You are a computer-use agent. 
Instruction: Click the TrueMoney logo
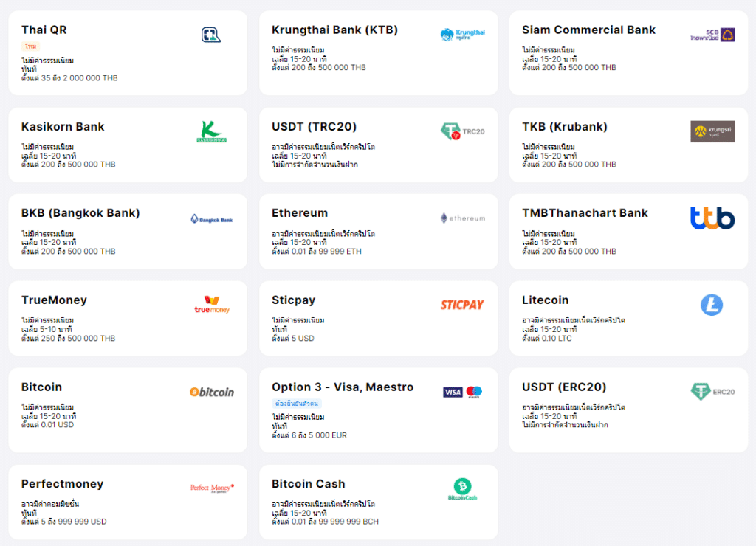pos(212,305)
